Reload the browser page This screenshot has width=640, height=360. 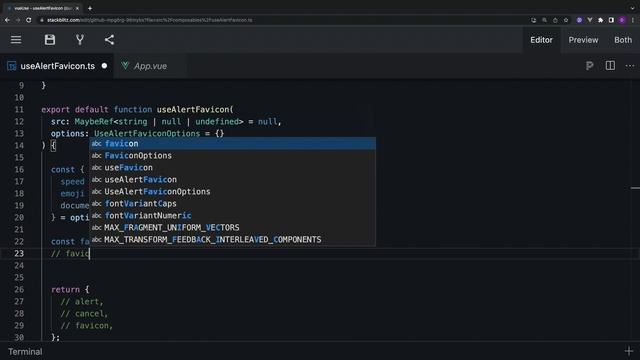(29, 20)
